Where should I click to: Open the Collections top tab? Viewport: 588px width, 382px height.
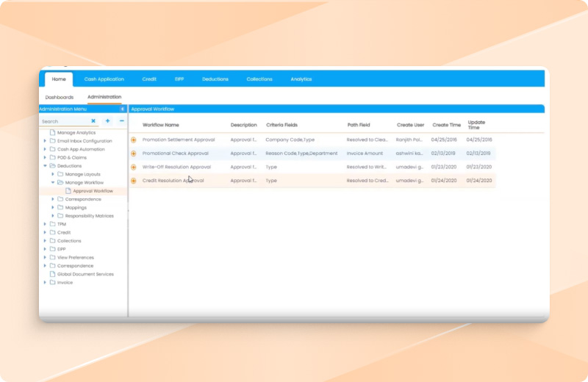(x=259, y=79)
